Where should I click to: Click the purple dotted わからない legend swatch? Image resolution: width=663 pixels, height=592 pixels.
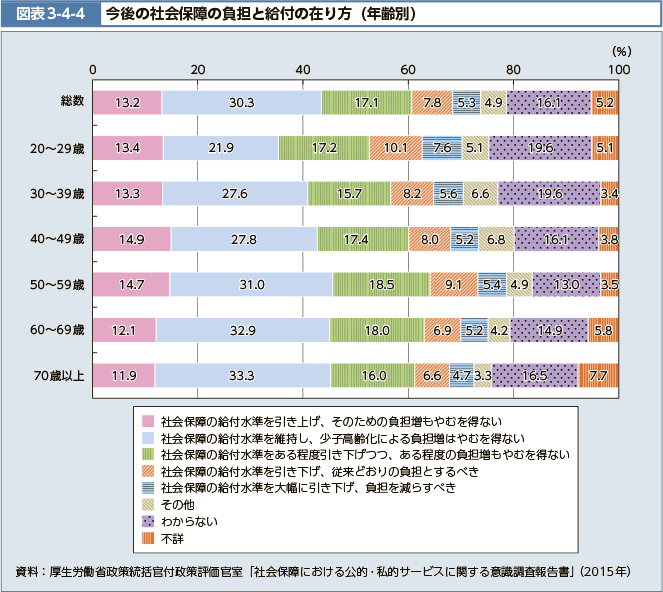[147, 521]
